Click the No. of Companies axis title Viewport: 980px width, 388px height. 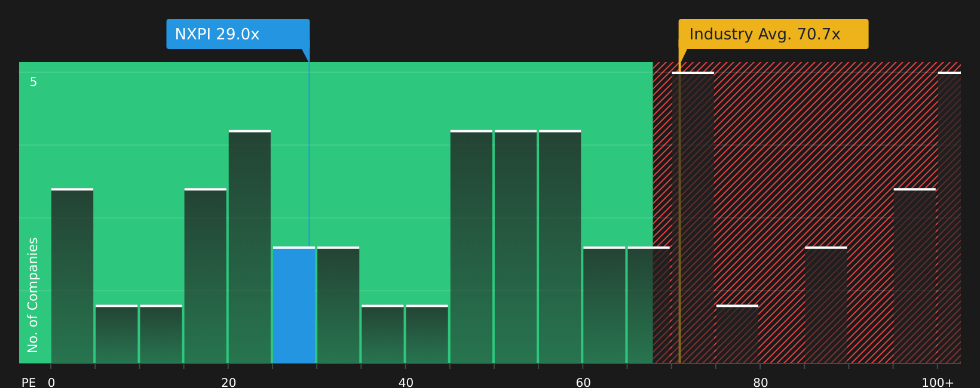33,295
